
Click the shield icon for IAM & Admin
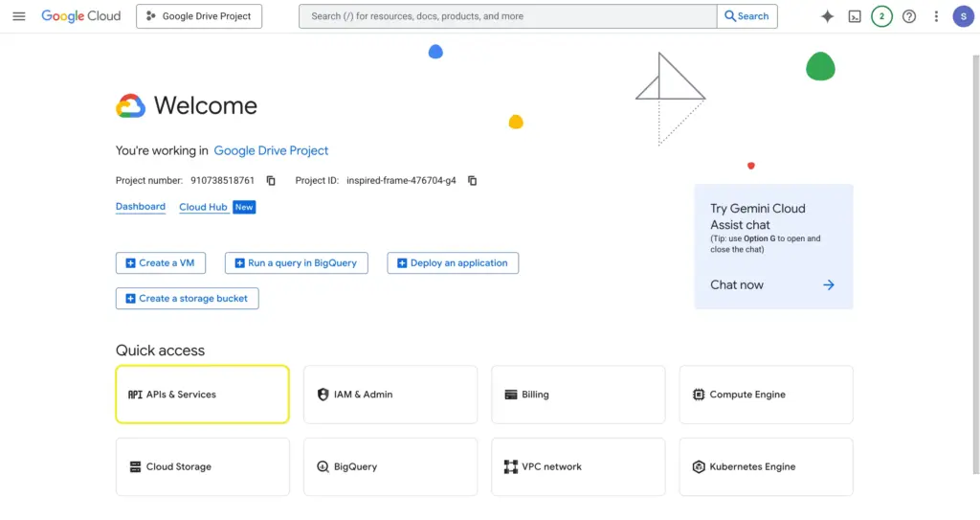(323, 395)
